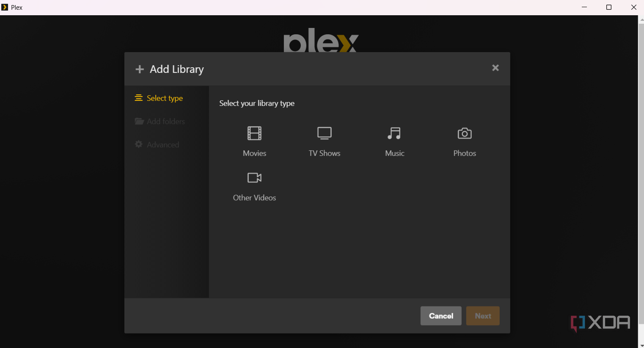Click the plus icon beside Add Library
Image resolution: width=644 pixels, height=348 pixels.
click(140, 69)
